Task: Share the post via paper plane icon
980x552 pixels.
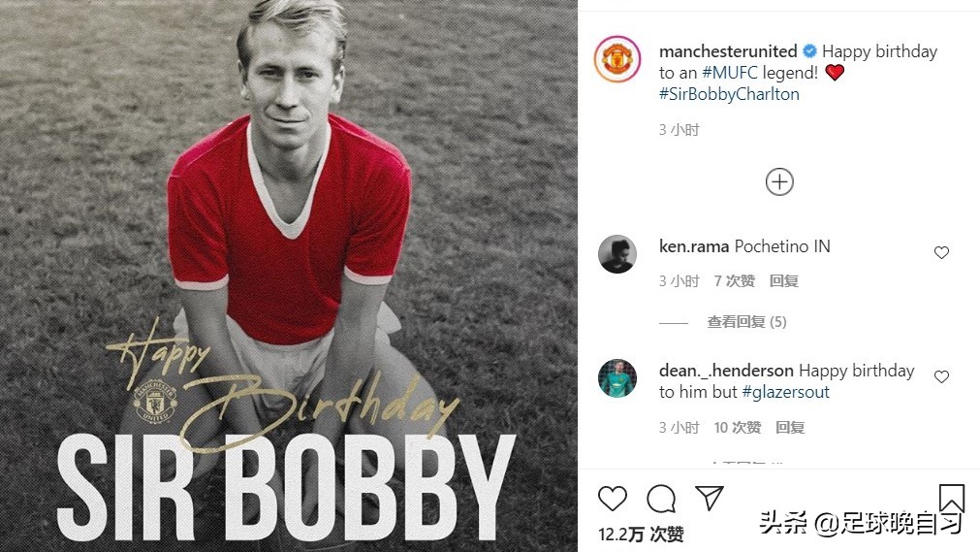Action: [711, 498]
